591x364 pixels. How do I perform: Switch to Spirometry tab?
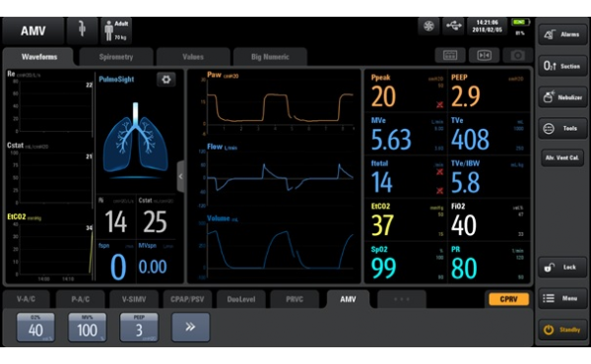point(116,57)
